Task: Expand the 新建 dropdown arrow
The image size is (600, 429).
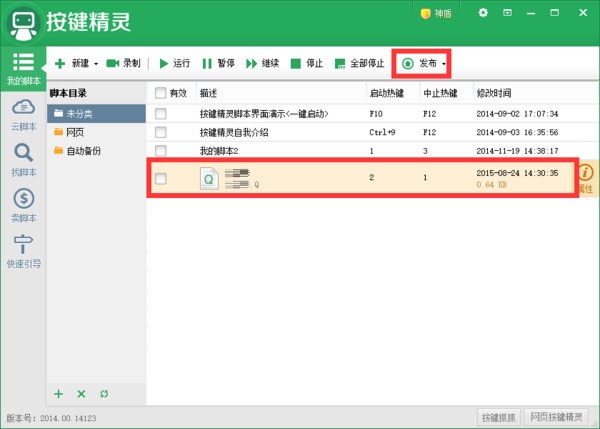Action: tap(95, 64)
